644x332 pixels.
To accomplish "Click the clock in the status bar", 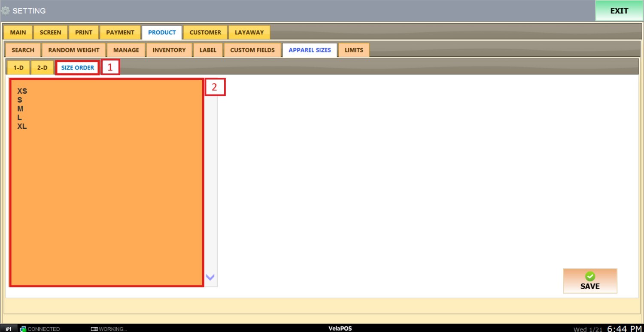I will pyautogui.click(x=624, y=329).
